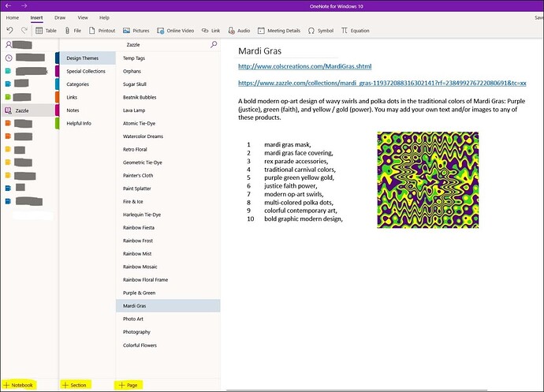Add a new Page
Image resolution: width=544 pixels, height=392 pixels.
pos(129,385)
